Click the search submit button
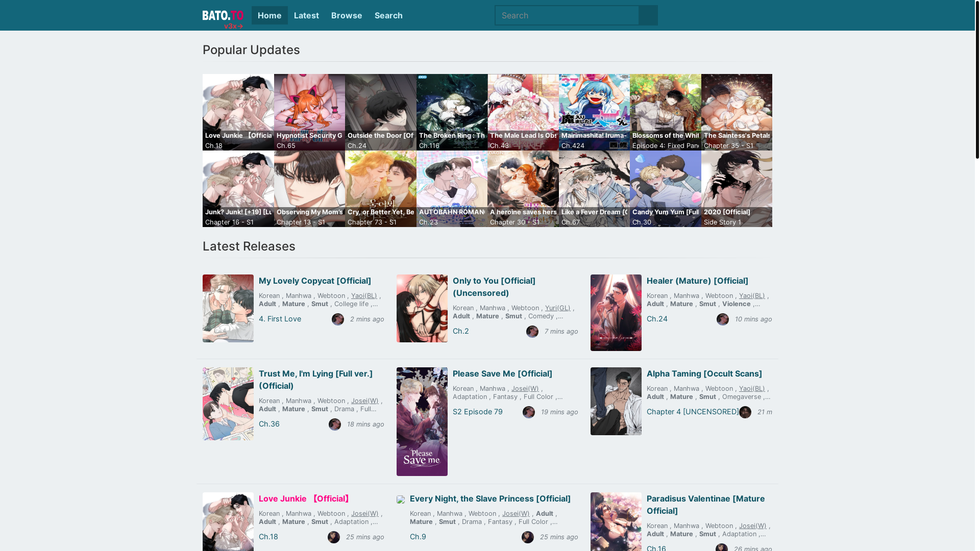980x551 pixels. pyautogui.click(x=648, y=15)
